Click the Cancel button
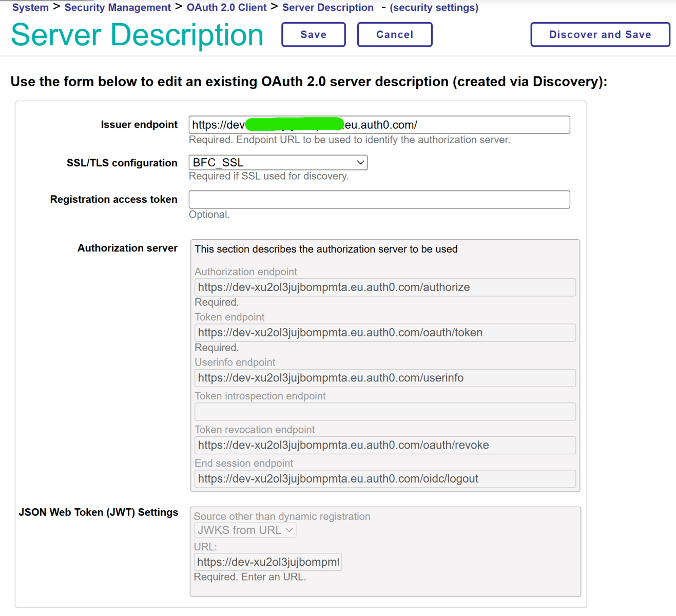Screen dimensions: 676x616 coord(394,34)
